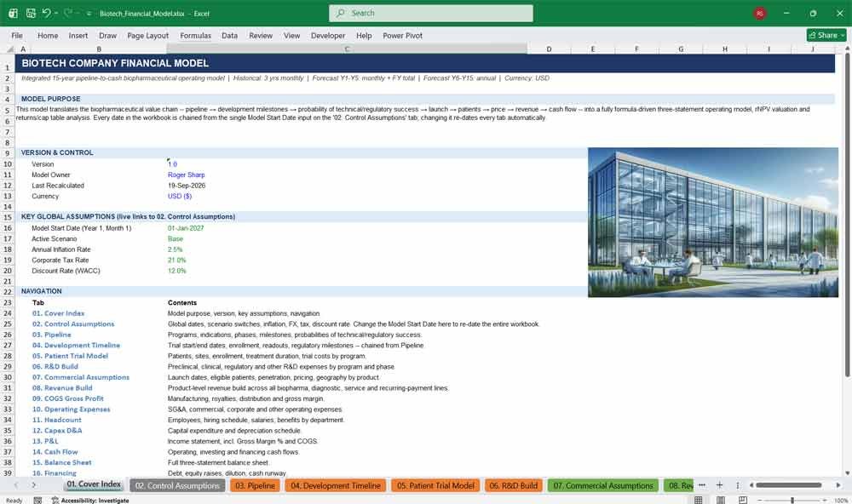The image size is (852, 504).
Task: Click the more sheets ellipsis button
Action: 702,485
